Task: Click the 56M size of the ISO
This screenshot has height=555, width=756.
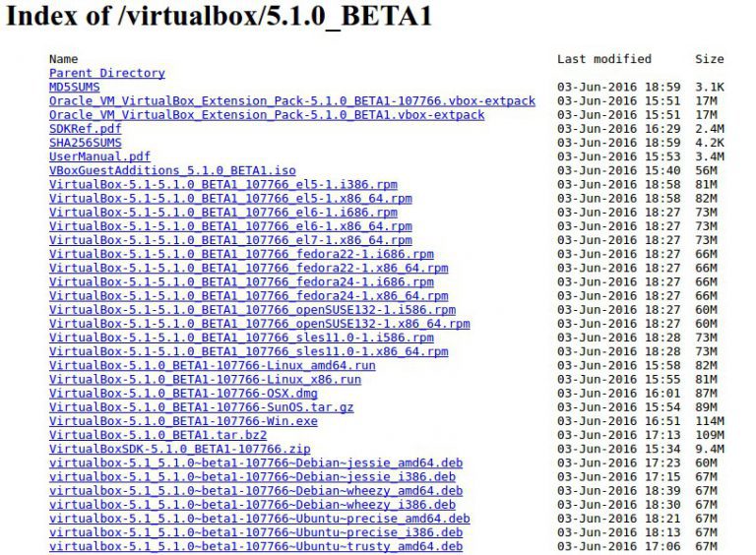Action: pyautogui.click(x=706, y=171)
